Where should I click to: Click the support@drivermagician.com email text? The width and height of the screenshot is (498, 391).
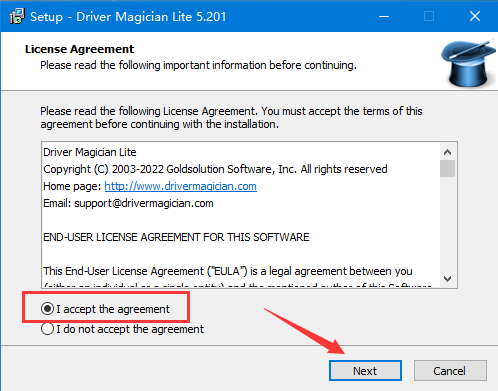click(144, 203)
